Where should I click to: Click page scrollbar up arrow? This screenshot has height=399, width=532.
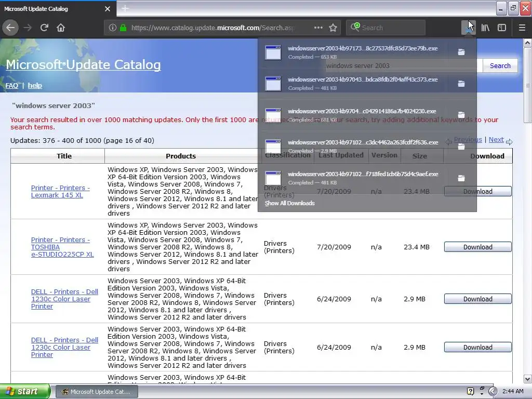pyautogui.click(x=528, y=43)
